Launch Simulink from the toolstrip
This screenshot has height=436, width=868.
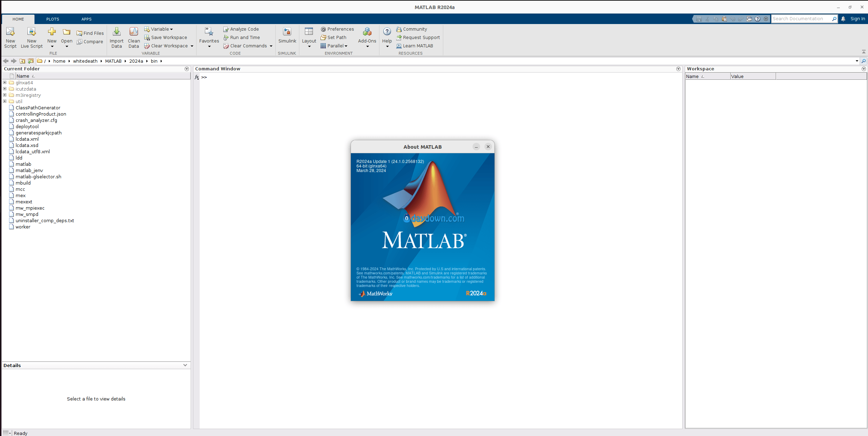287,35
